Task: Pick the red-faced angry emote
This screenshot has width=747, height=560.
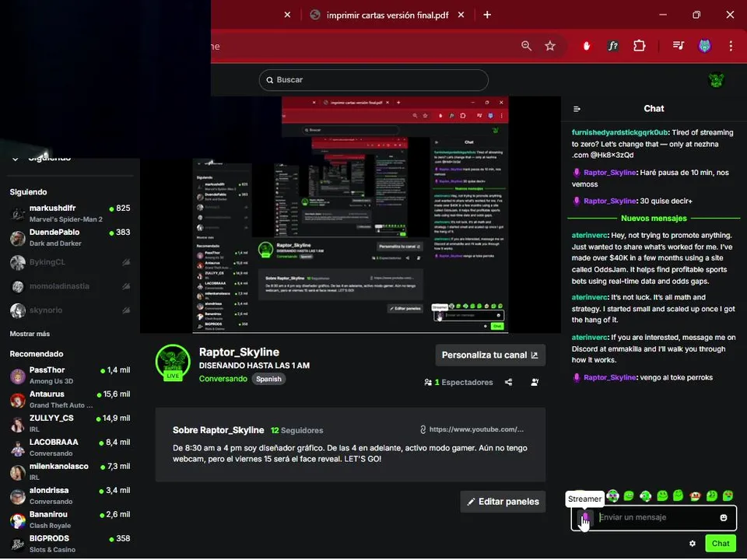Action: pos(695,496)
